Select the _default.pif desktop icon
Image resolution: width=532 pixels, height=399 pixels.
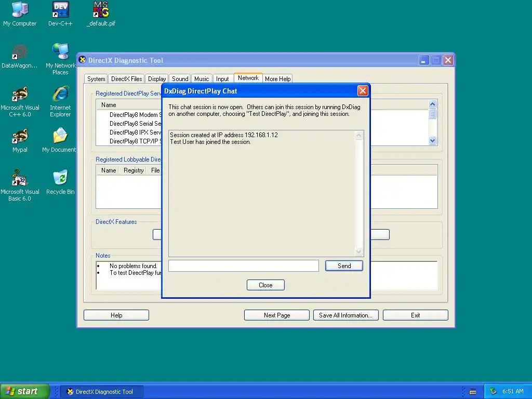click(x=101, y=14)
